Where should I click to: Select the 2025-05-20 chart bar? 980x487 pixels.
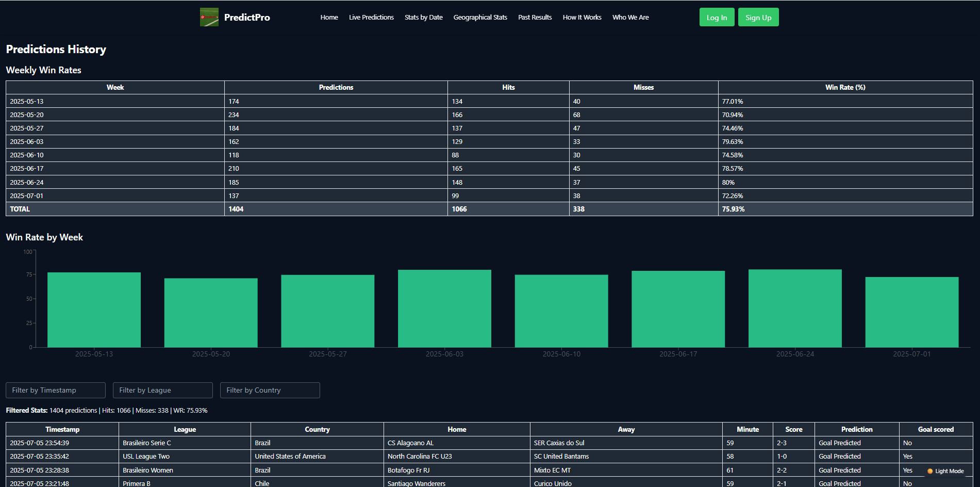[x=211, y=313]
